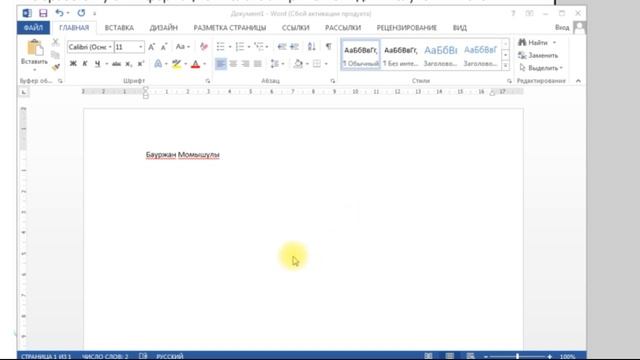Sort text with the A-Z sort icon
The image size is (640, 360).
[x=311, y=47]
